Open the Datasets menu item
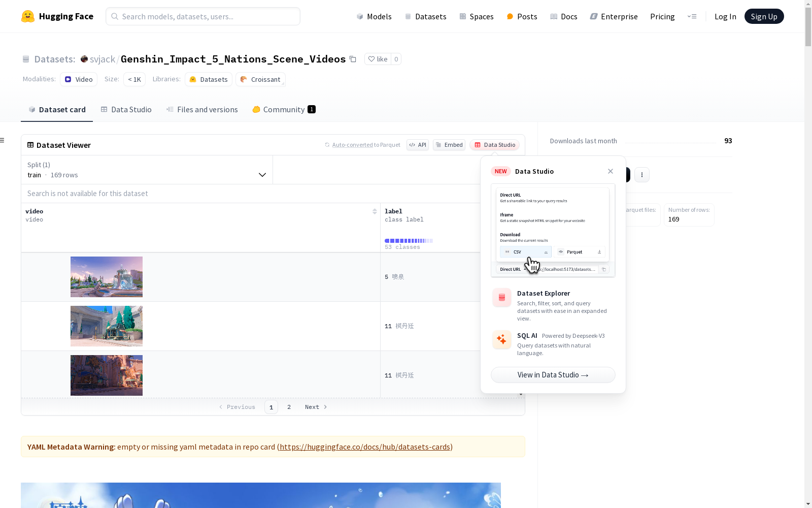Screen dimensions: 812x508 click(x=425, y=16)
